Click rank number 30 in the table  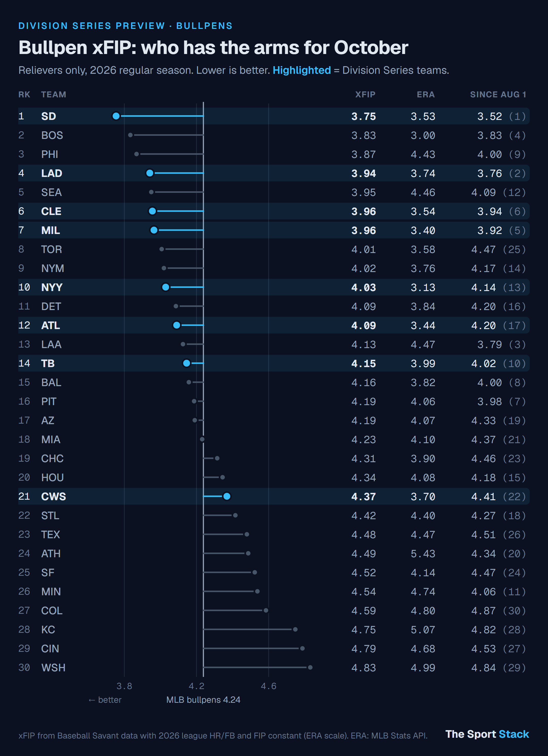coord(24,667)
